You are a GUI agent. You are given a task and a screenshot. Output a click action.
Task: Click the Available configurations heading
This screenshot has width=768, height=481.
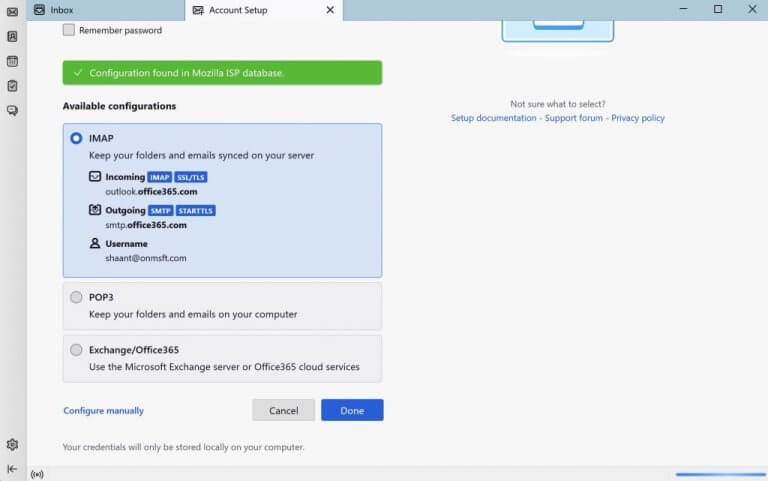point(119,106)
